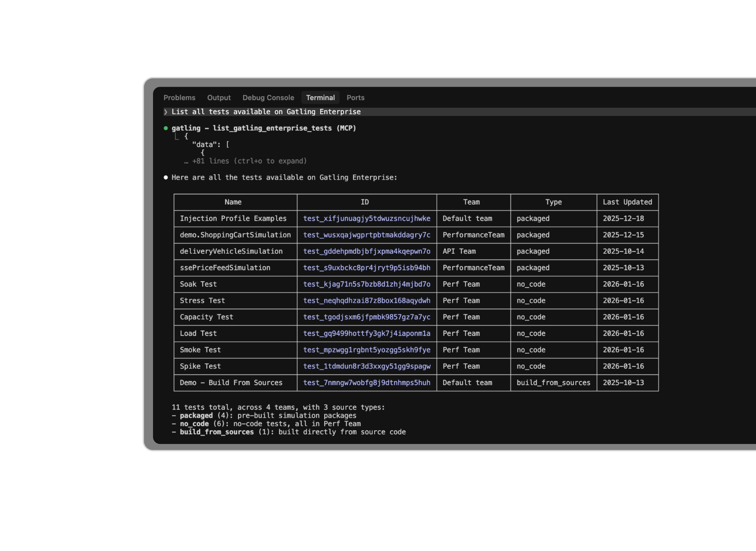This screenshot has height=551, width=756.
Task: Click the prompt input line text
Action: (266, 112)
